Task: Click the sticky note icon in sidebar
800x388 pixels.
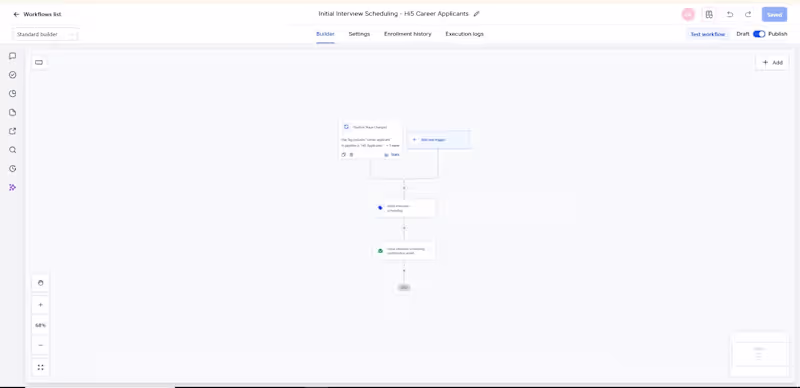Action: pyautogui.click(x=13, y=113)
